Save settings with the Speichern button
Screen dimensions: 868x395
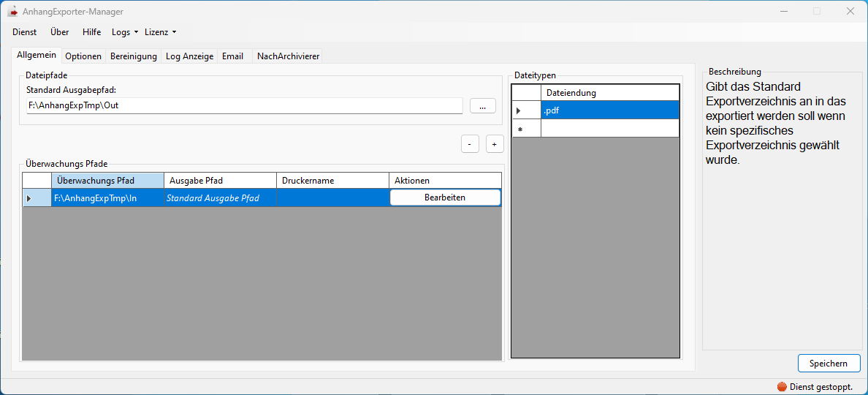pyautogui.click(x=829, y=364)
